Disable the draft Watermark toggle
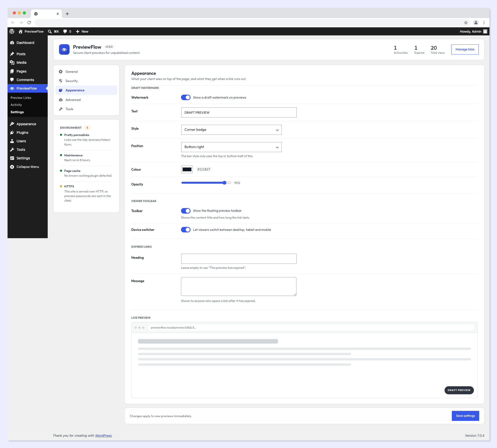Screen dimensions: 497x448 (x=186, y=97)
